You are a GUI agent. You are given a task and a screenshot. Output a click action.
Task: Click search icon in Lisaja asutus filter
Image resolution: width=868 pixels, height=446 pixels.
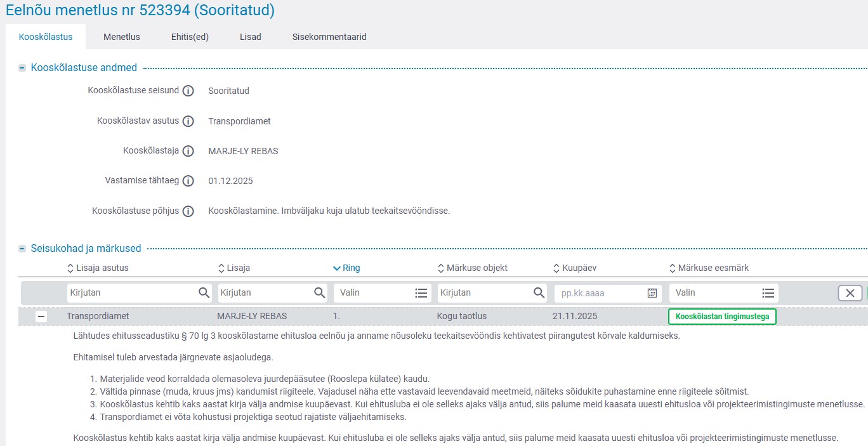204,293
